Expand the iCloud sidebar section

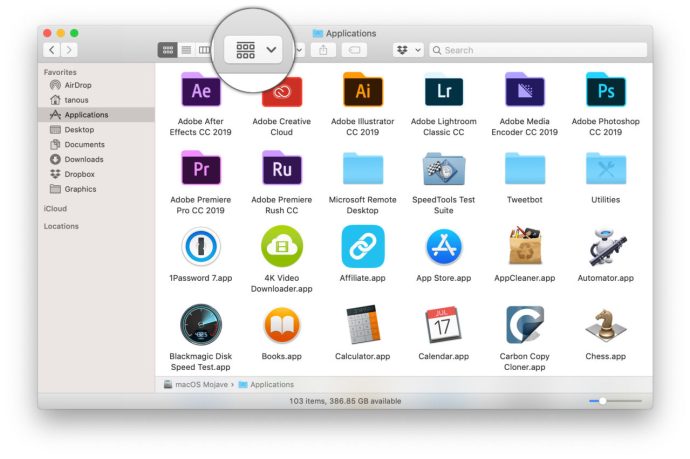click(x=55, y=209)
